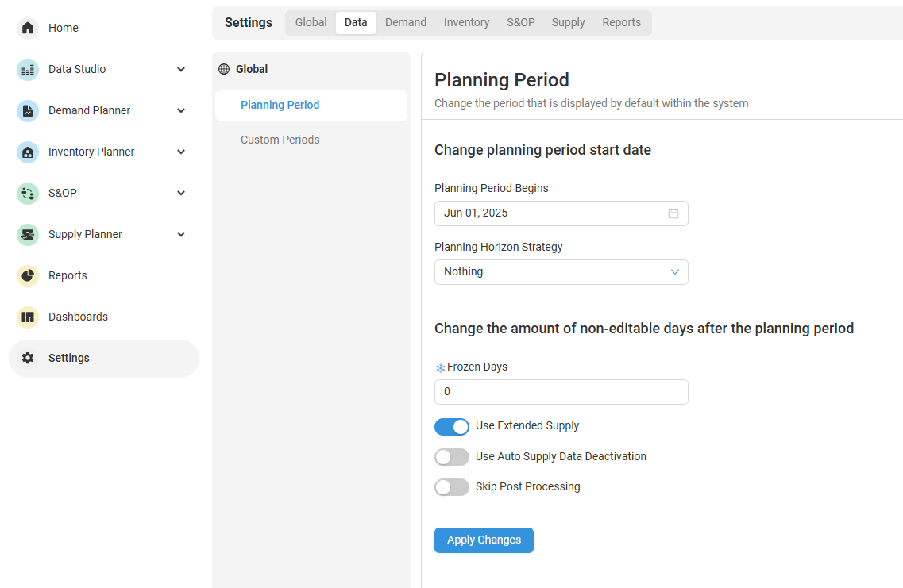This screenshot has width=903, height=588.
Task: Open the Custom Periods link
Action: point(280,140)
